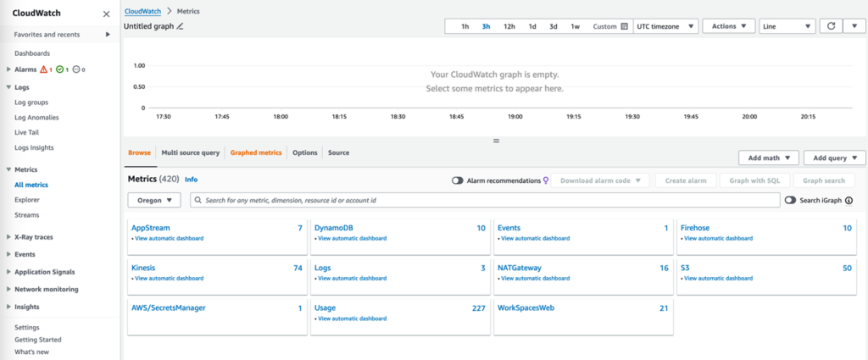Open the AppStream metrics namespace
Viewport: 868px width, 360px height.
point(151,228)
